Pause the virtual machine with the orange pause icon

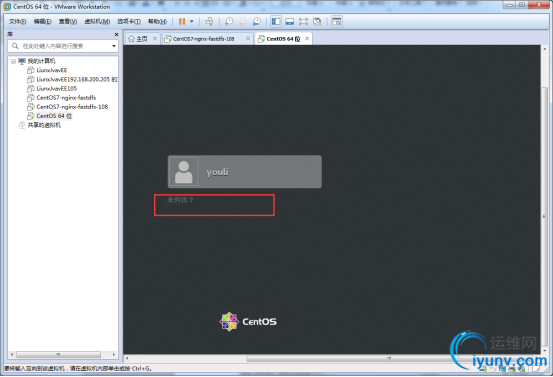click(182, 22)
